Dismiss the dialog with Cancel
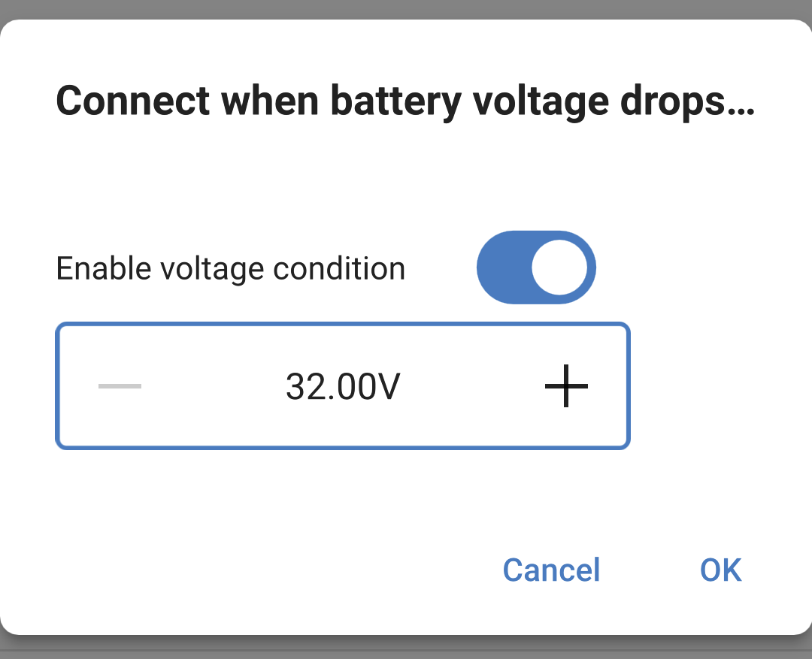 (x=551, y=570)
